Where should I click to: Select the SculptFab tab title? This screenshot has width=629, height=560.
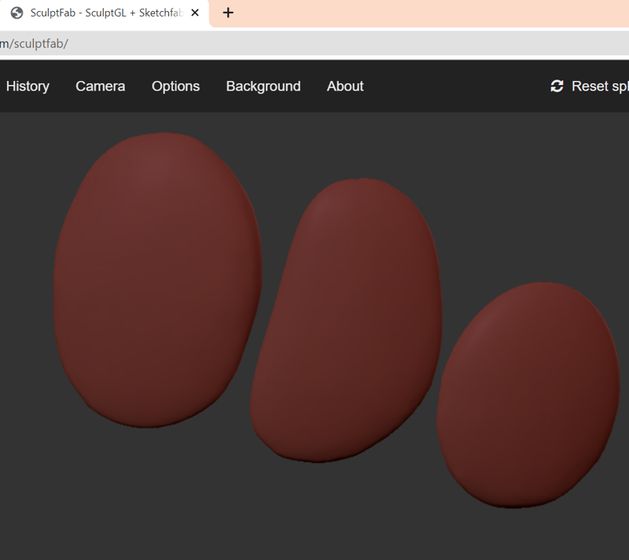[x=107, y=13]
